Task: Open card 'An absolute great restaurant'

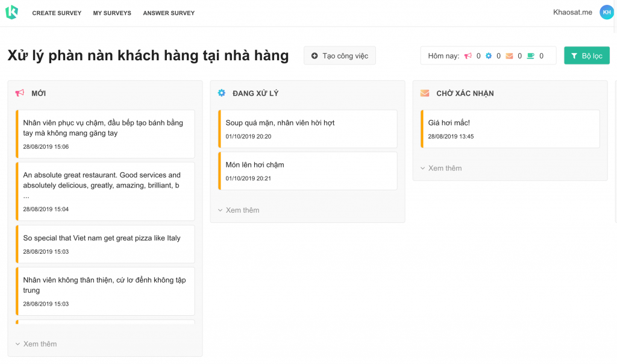Action: [105, 191]
